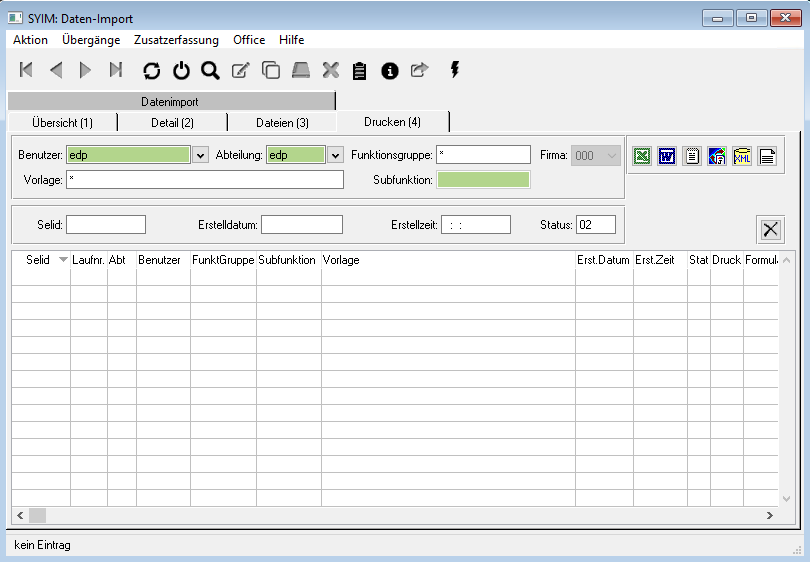Click the power icon in toolbar
Screen dimensions: 810x562
click(181, 70)
